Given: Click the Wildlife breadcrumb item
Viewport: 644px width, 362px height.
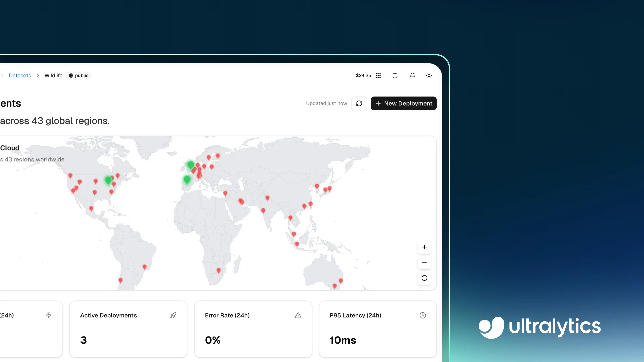Looking at the screenshot, I should point(53,76).
